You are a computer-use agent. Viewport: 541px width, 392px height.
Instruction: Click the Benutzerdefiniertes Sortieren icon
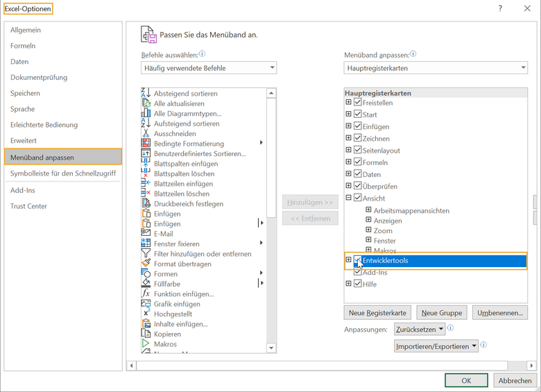[x=146, y=153]
